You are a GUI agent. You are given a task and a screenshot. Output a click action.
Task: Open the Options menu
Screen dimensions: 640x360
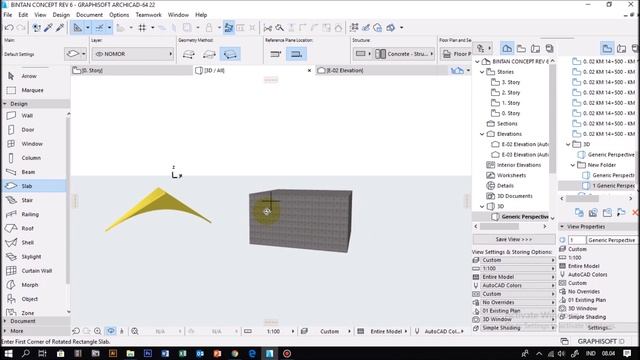pyautogui.click(x=119, y=15)
